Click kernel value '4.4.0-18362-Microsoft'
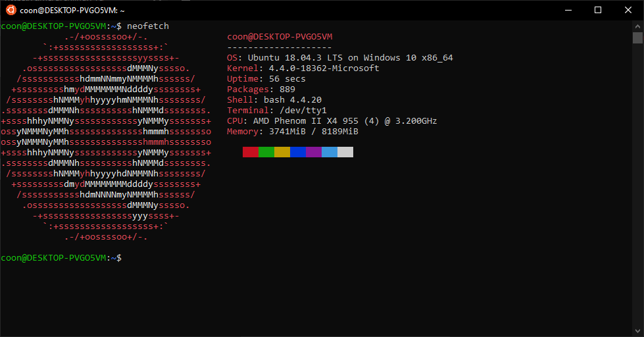 (324, 68)
